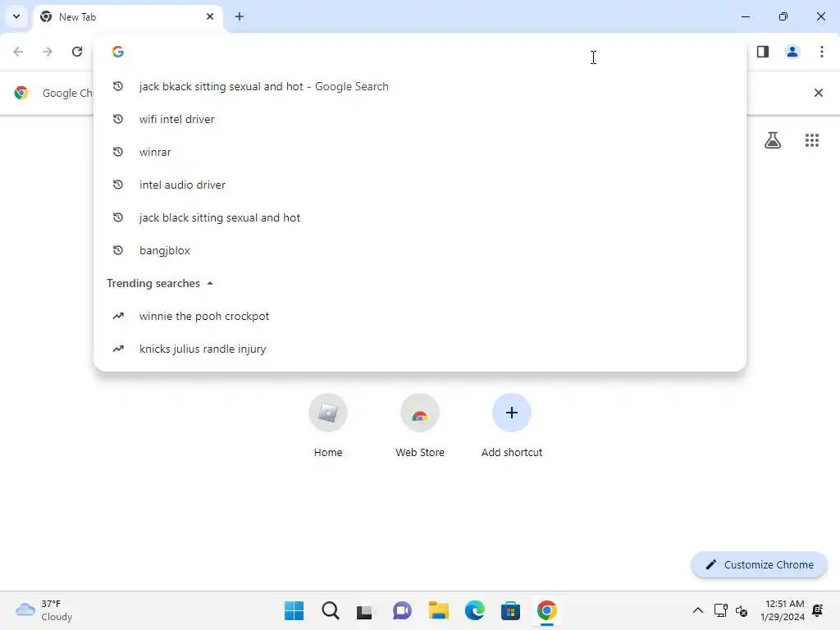Open the Home shortcut tile
The height and width of the screenshot is (630, 840).
tap(328, 426)
